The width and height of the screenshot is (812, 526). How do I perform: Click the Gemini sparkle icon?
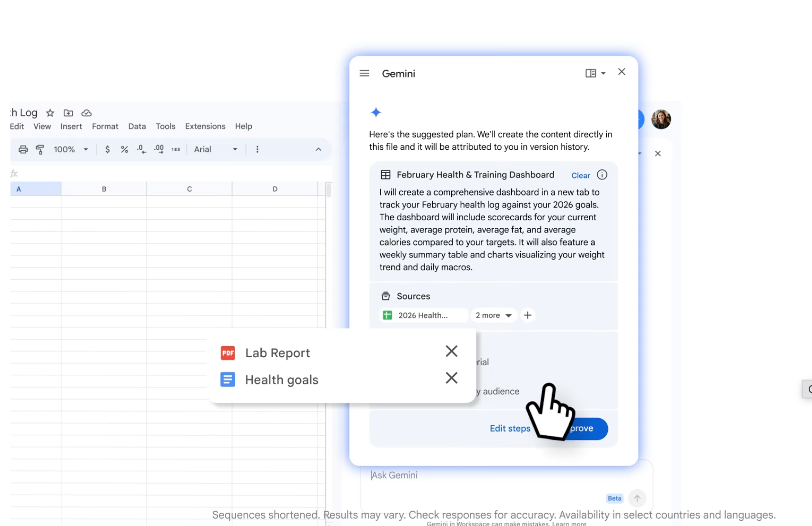[x=376, y=112]
